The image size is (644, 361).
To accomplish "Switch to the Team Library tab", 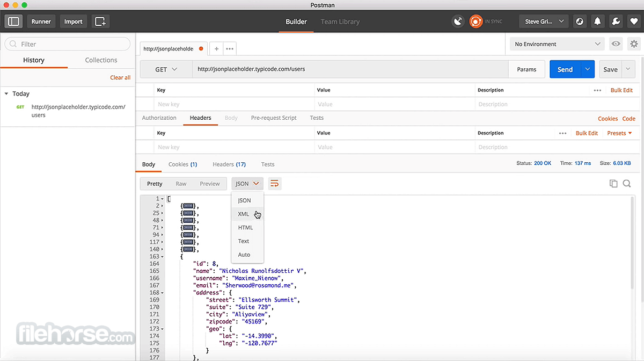I will pos(340,21).
